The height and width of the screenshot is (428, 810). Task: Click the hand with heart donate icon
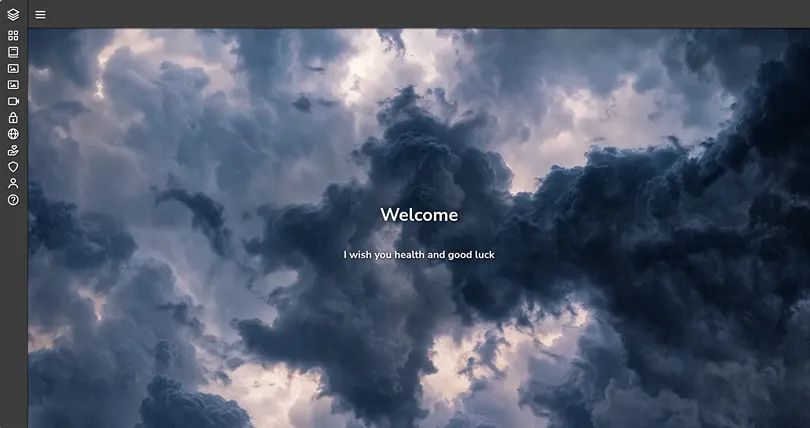(x=13, y=150)
